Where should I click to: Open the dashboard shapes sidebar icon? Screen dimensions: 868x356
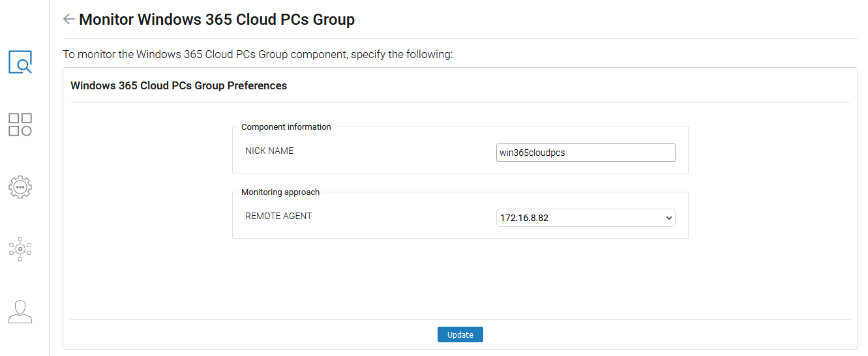point(20,125)
